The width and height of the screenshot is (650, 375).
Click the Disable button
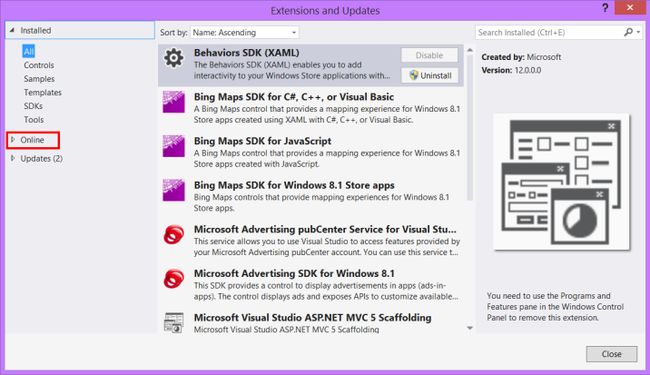point(429,55)
